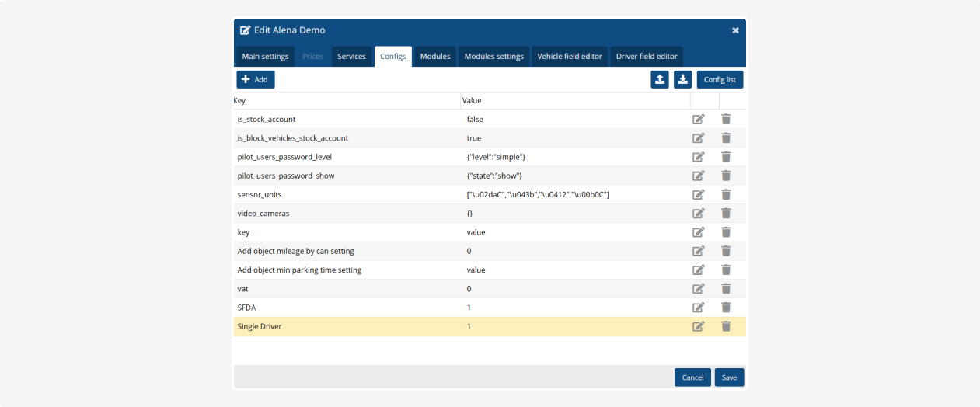The height and width of the screenshot is (407, 980).
Task: Open the Driver field editor tab
Action: point(647,57)
